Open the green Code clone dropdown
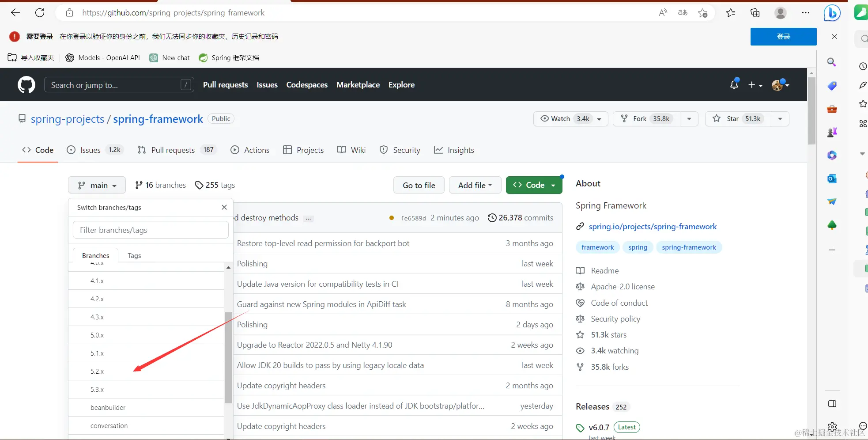The image size is (868, 440). [534, 185]
